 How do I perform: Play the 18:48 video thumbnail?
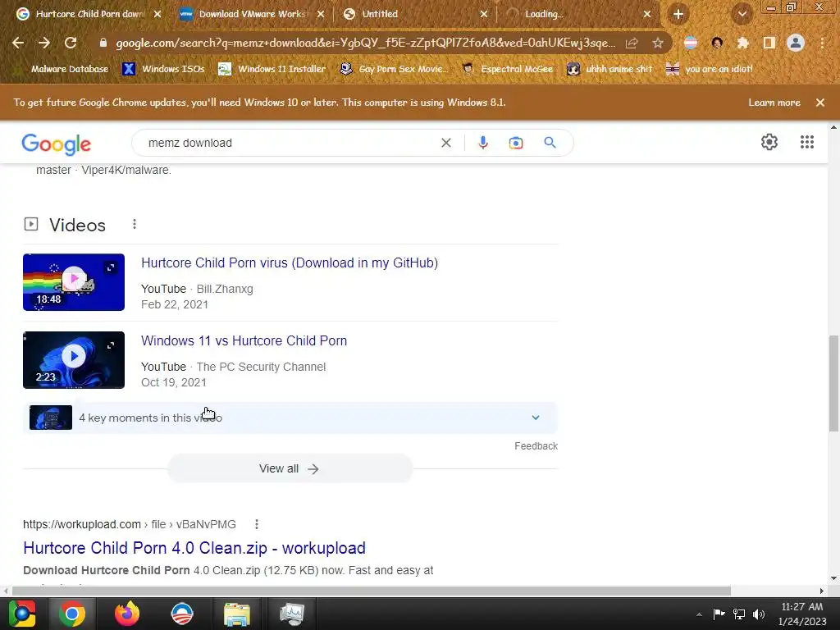click(74, 282)
